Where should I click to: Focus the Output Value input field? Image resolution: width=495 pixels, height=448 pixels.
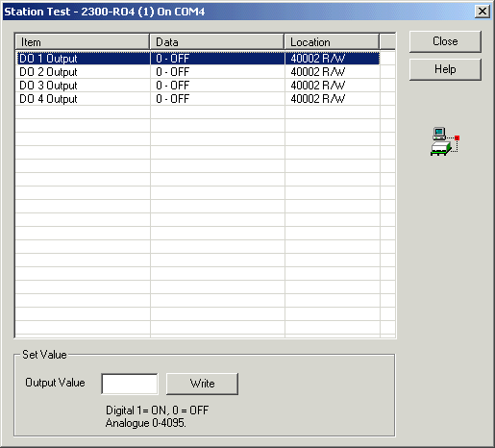(130, 384)
